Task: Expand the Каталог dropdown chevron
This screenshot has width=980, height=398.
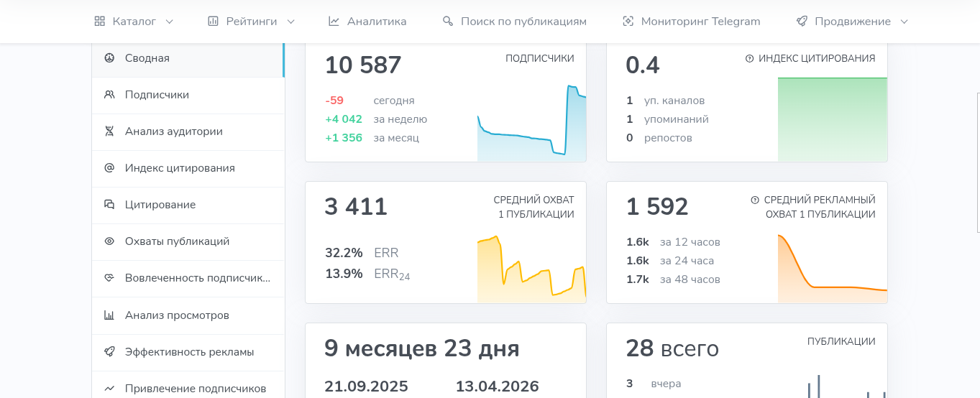Action: (170, 22)
